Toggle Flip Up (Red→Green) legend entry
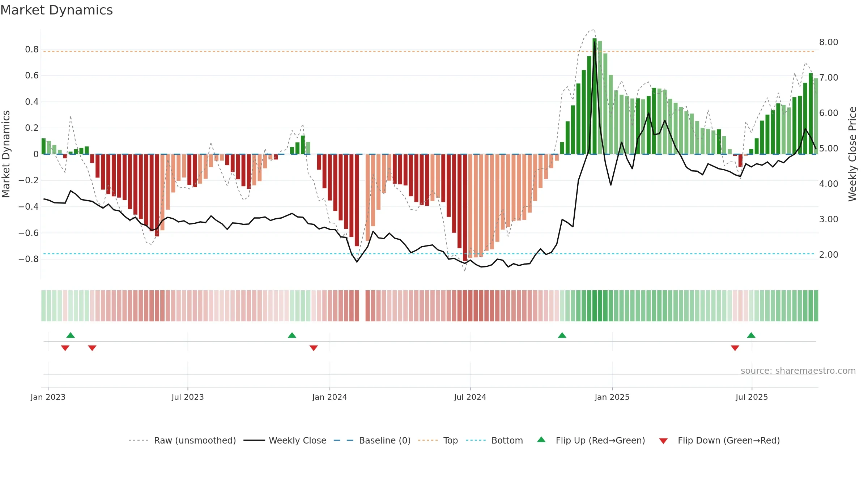868x488 pixels. point(591,440)
